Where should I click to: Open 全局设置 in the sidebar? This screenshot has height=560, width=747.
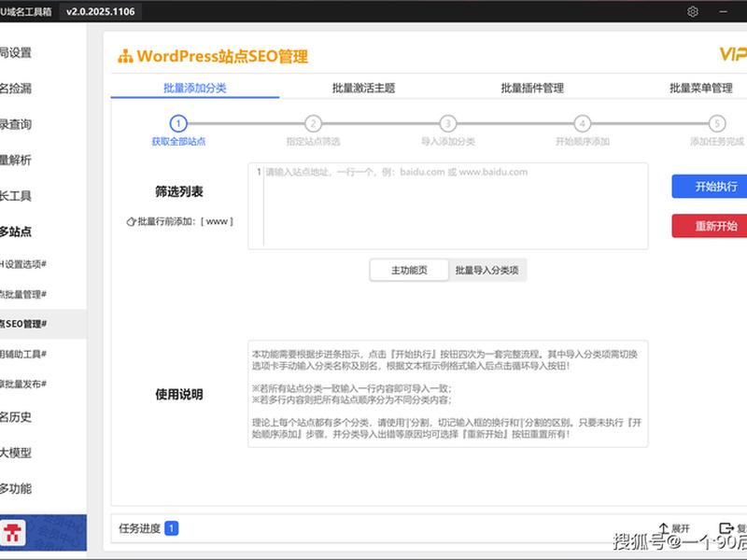tap(16, 52)
